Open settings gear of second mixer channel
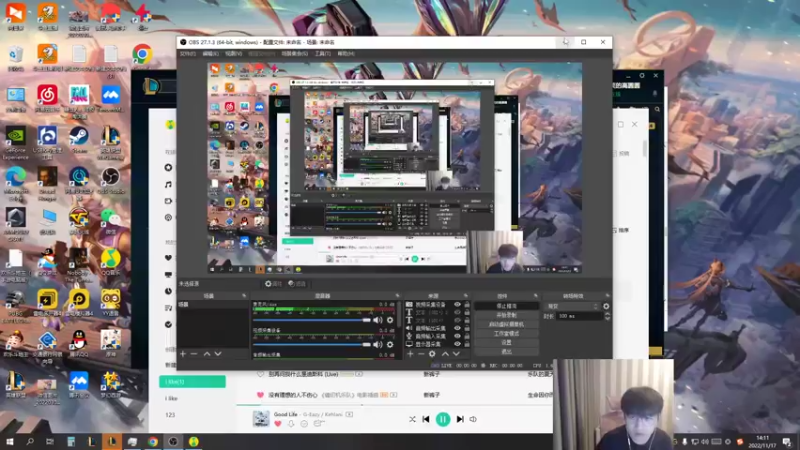800x450 pixels. [x=390, y=344]
